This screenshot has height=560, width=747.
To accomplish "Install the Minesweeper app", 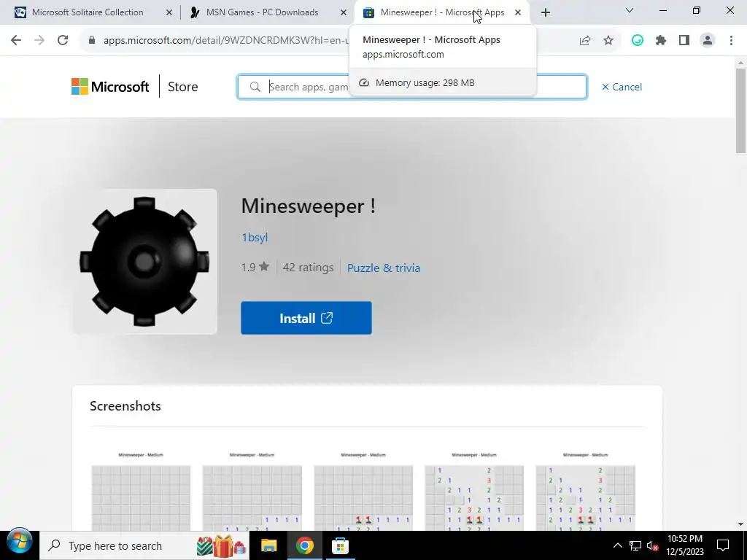I will 306,318.
